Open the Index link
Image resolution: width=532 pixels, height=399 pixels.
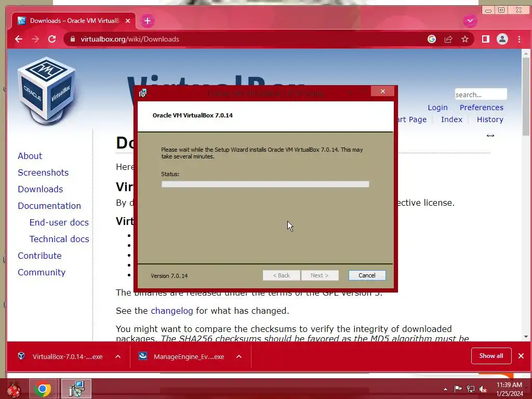(451, 119)
